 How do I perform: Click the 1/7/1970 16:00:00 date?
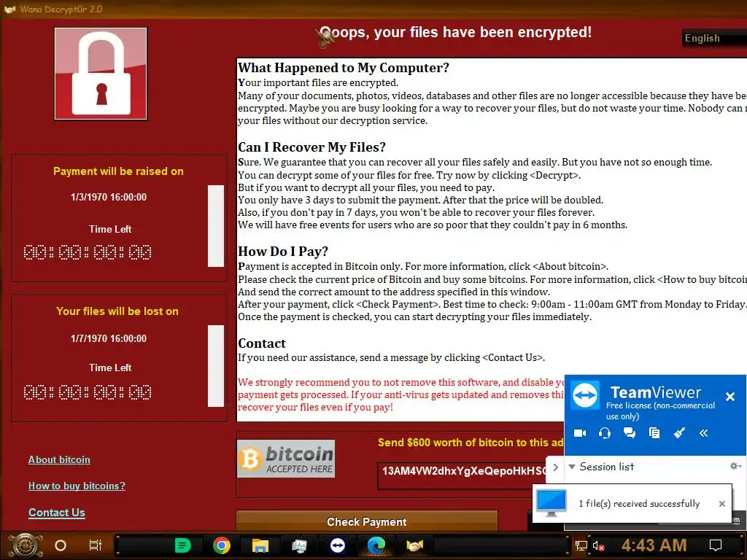pyautogui.click(x=109, y=338)
